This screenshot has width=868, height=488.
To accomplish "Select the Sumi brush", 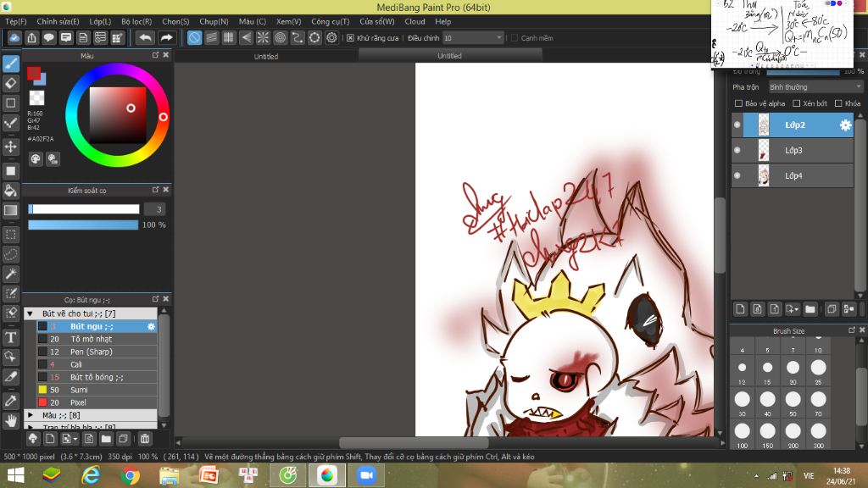I will tap(97, 390).
